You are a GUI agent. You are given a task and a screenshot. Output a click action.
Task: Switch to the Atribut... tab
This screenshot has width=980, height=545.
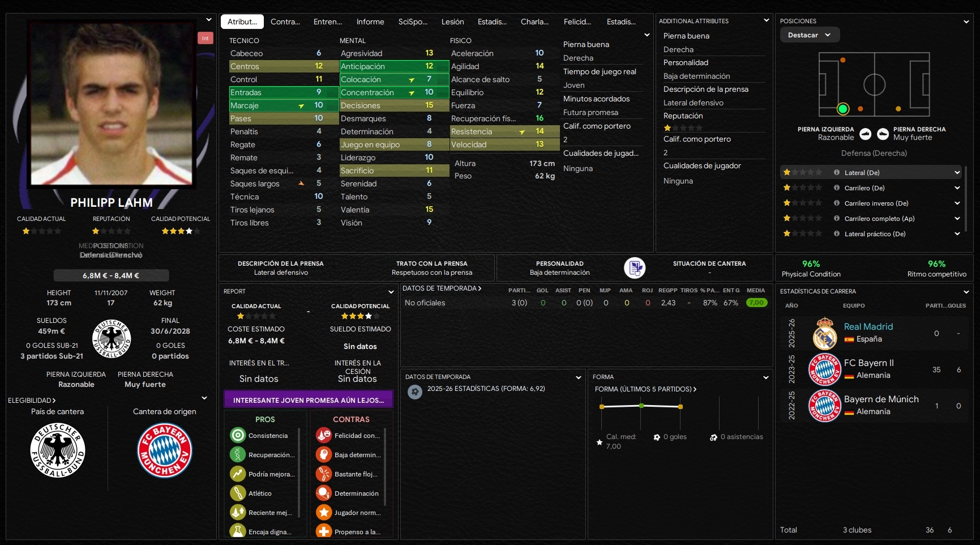[x=242, y=22]
